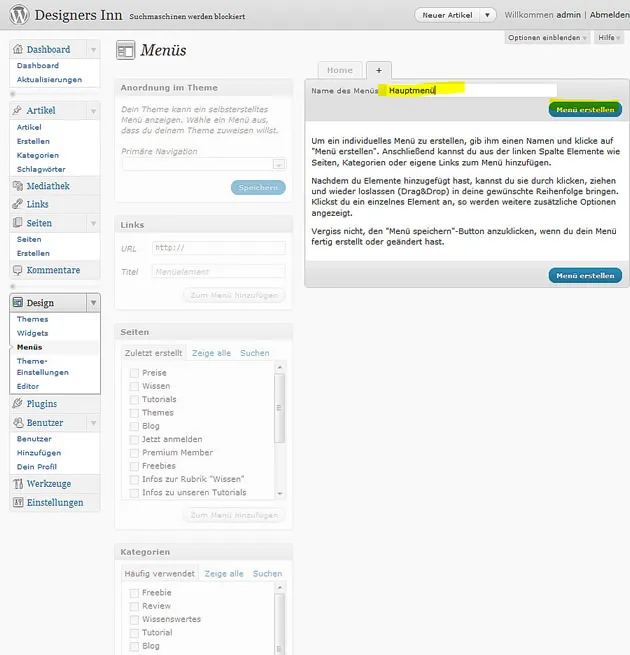Click Speichern in Anordnung im Theme

pos(258,188)
